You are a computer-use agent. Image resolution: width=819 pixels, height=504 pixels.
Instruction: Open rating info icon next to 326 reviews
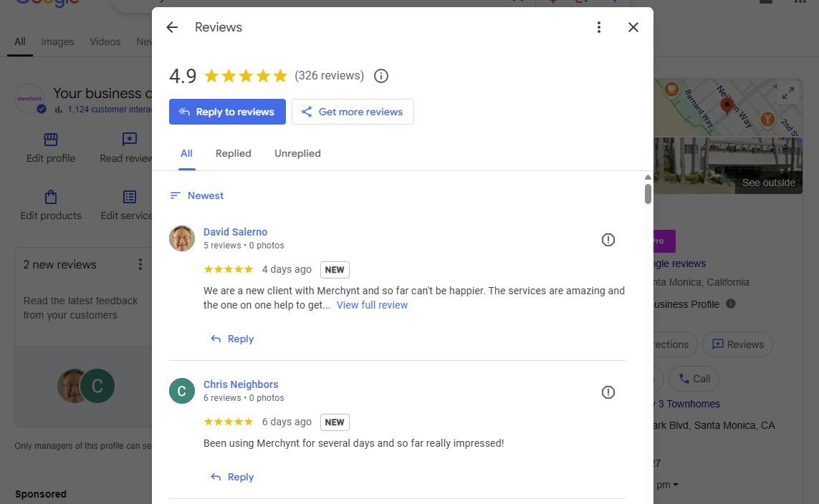click(x=380, y=76)
